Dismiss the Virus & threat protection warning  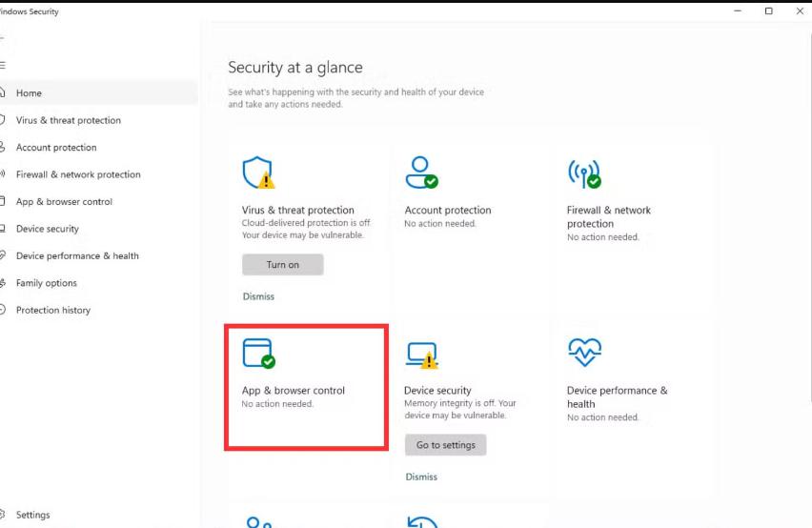(258, 296)
